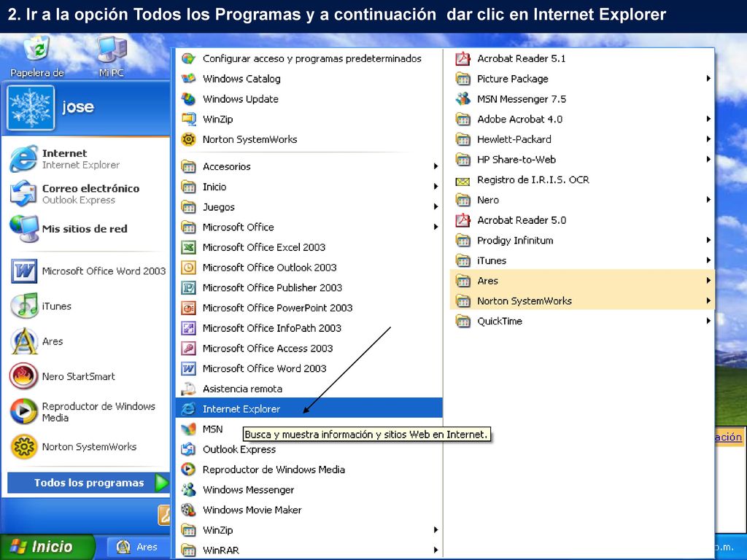Screen dimensions: 747x560
Task: Expand the Hewlett-Packard folder
Action: (582, 139)
